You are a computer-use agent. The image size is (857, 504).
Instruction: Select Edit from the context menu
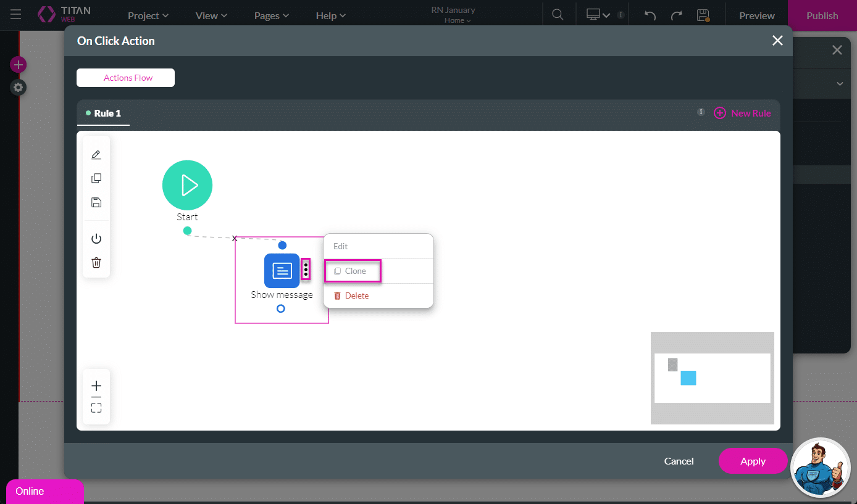pos(341,246)
